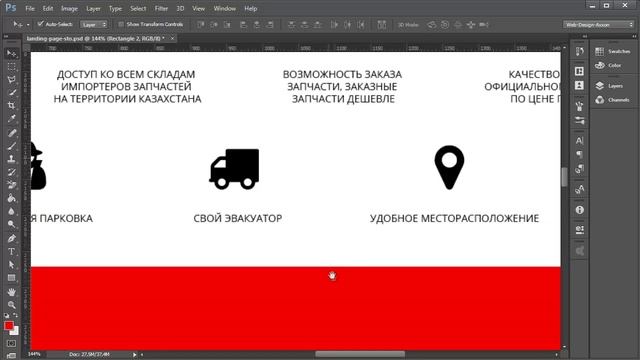
Task: Open the Filter menu
Action: tap(161, 8)
